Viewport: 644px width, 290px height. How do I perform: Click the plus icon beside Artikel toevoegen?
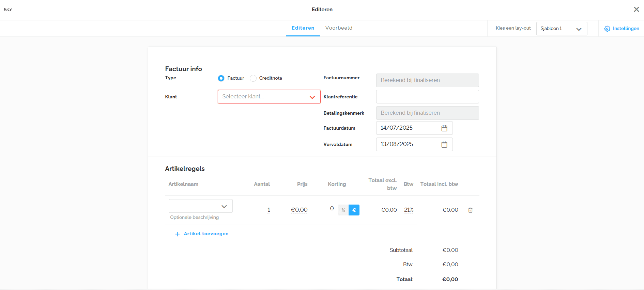tap(177, 234)
